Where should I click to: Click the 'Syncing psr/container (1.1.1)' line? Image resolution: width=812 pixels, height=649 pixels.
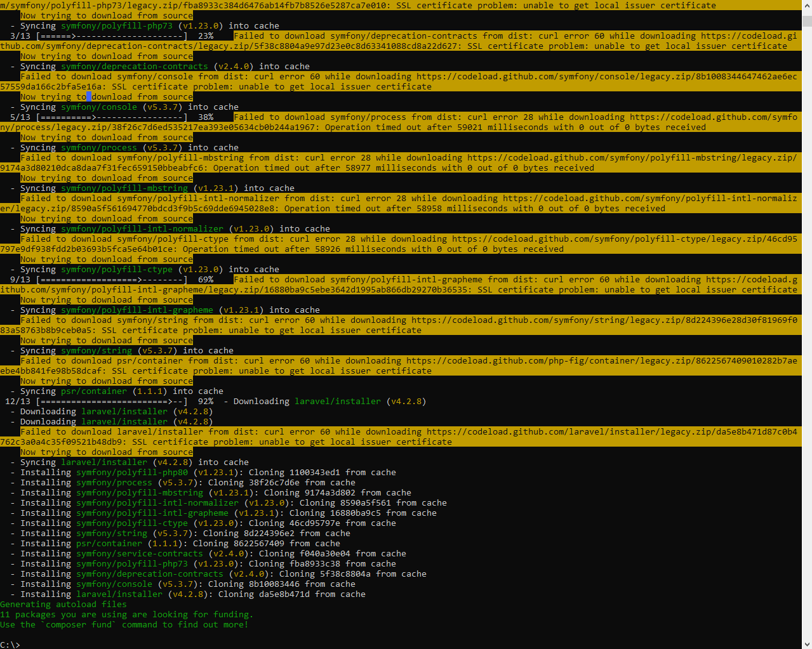pos(117,391)
